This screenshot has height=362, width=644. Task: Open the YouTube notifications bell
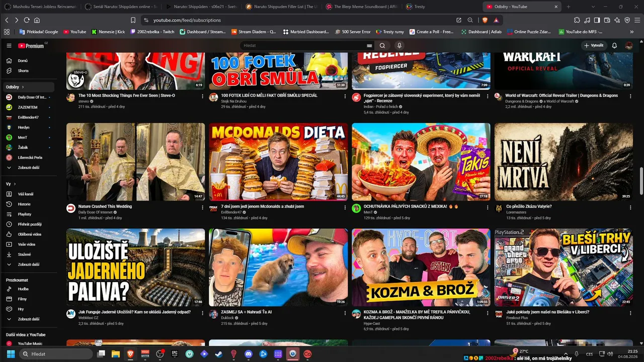coord(614,46)
